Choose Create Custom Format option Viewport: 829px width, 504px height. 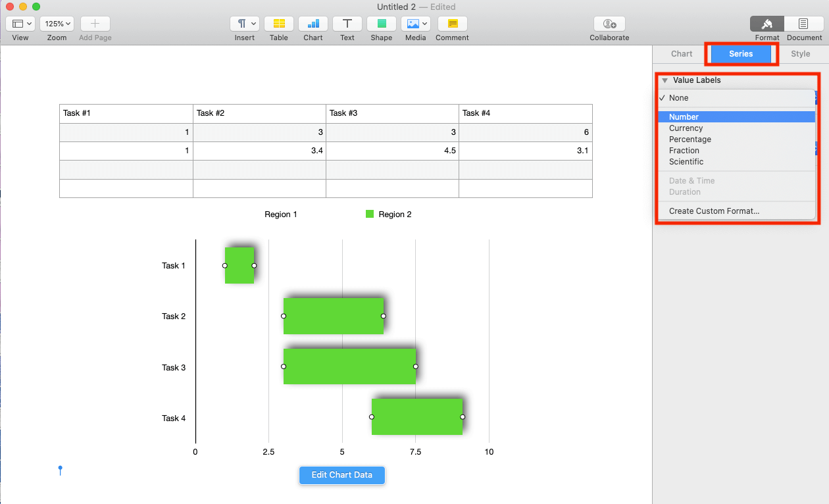714,211
